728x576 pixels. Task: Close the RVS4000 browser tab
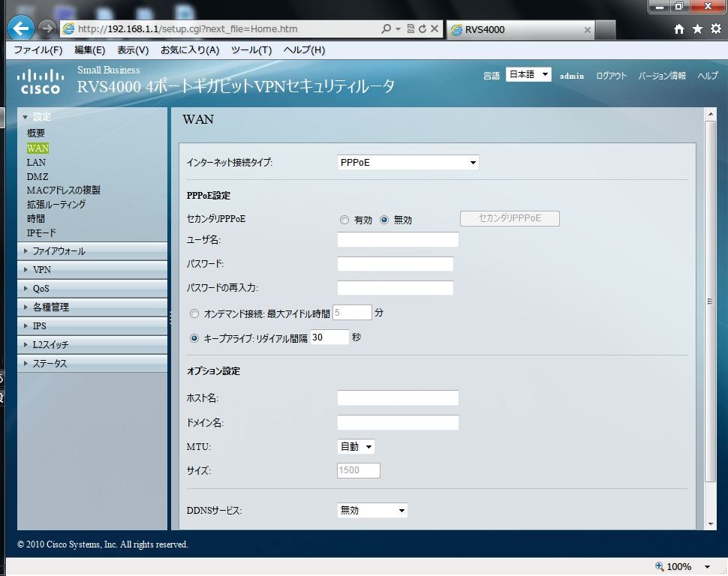tap(588, 30)
